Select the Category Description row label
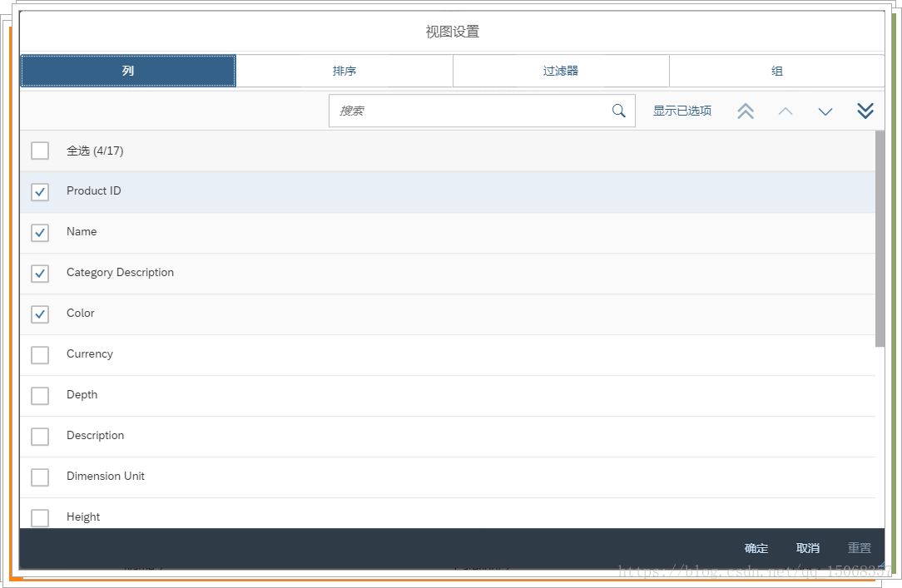The height and width of the screenshot is (588, 902). click(120, 273)
